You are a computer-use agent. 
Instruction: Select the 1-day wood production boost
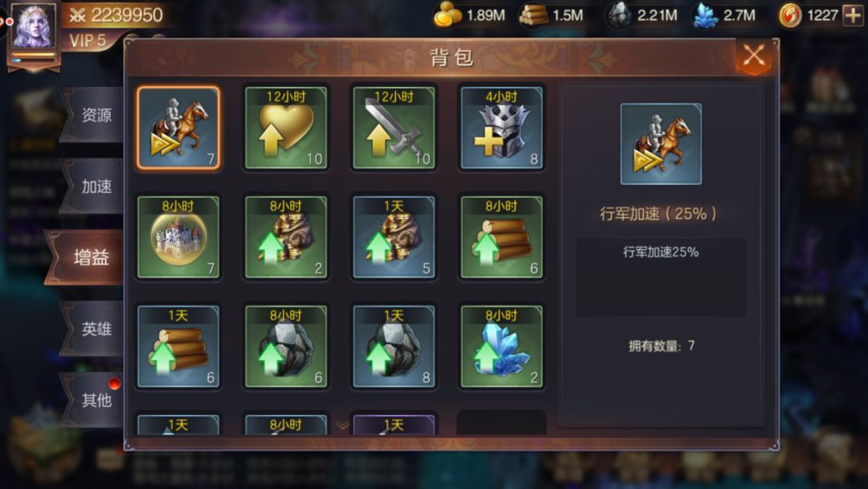[x=178, y=346]
